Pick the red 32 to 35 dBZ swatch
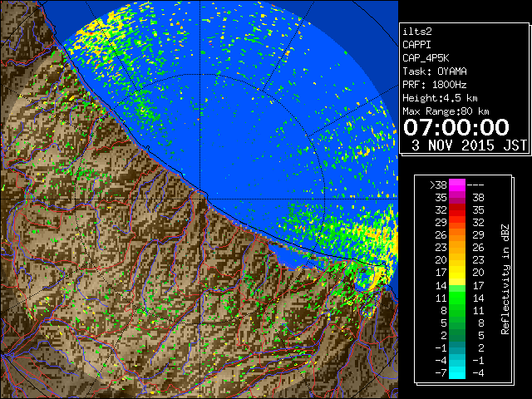Viewport: 532px width, 399px height. pos(457,210)
